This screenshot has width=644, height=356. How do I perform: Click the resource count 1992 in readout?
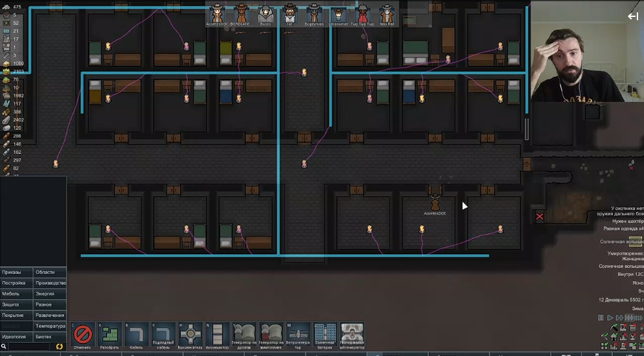pos(18,96)
